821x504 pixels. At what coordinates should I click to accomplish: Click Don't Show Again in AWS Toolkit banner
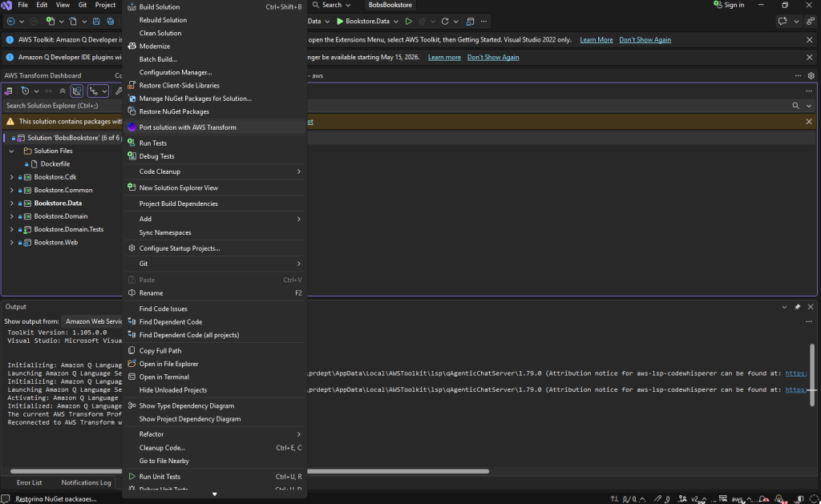point(645,40)
